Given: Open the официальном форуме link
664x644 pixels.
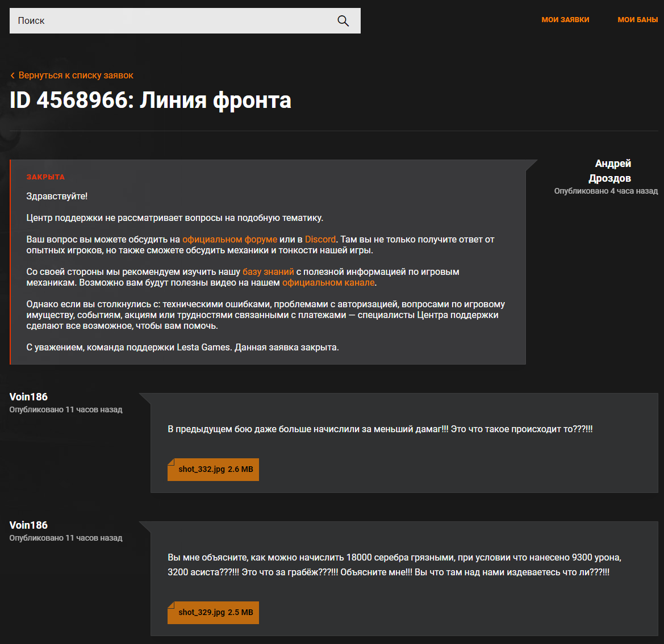Looking at the screenshot, I should coord(229,240).
